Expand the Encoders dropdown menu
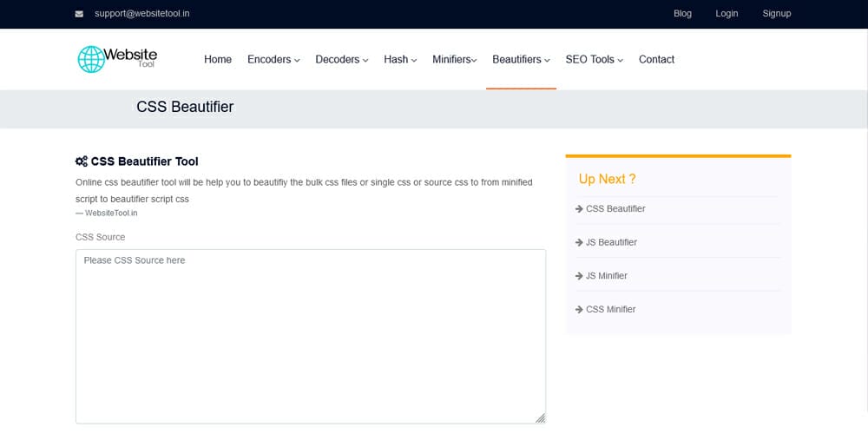The width and height of the screenshot is (868, 434). click(273, 60)
